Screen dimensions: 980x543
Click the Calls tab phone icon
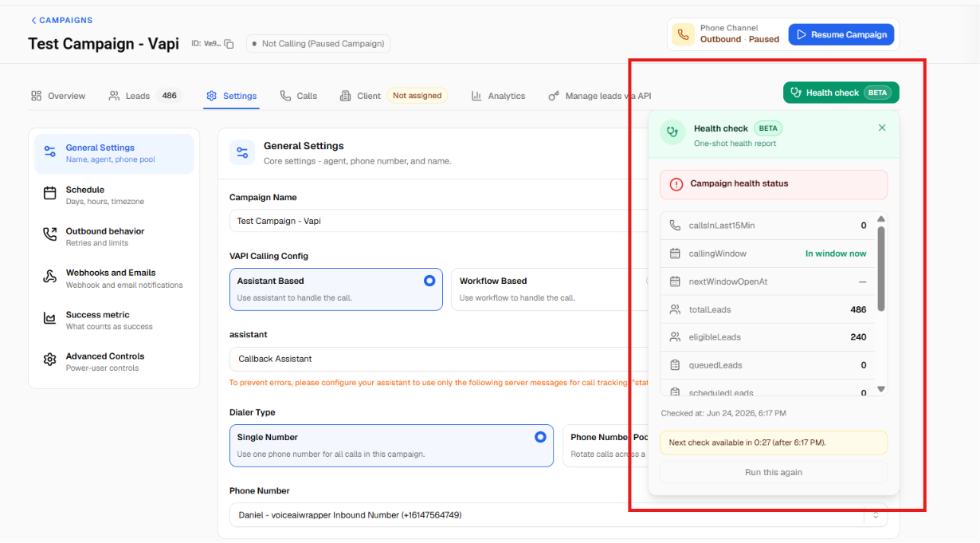[285, 96]
